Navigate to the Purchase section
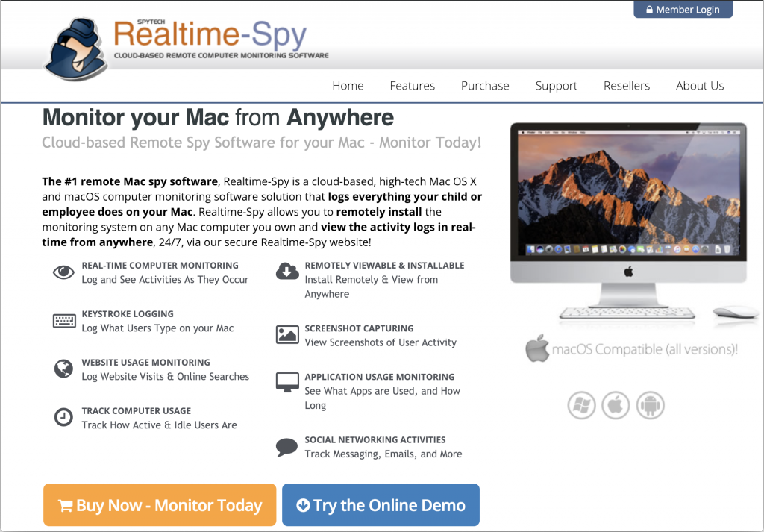 click(x=485, y=86)
